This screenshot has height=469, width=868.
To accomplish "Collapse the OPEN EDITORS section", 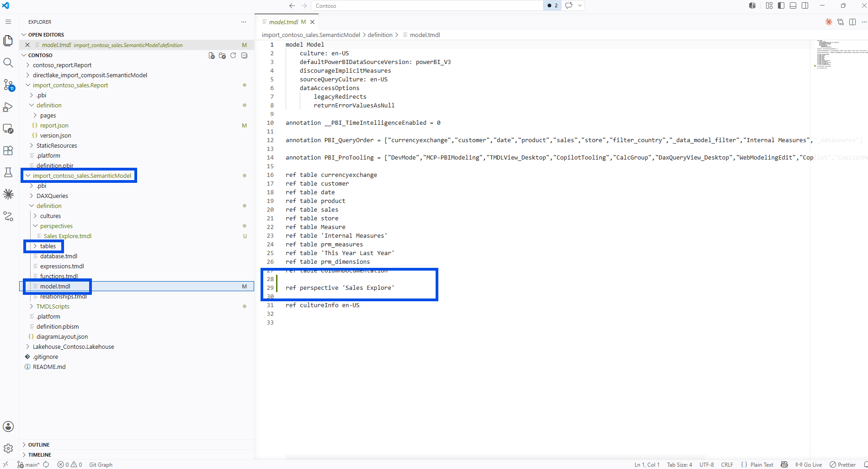I will coord(24,35).
